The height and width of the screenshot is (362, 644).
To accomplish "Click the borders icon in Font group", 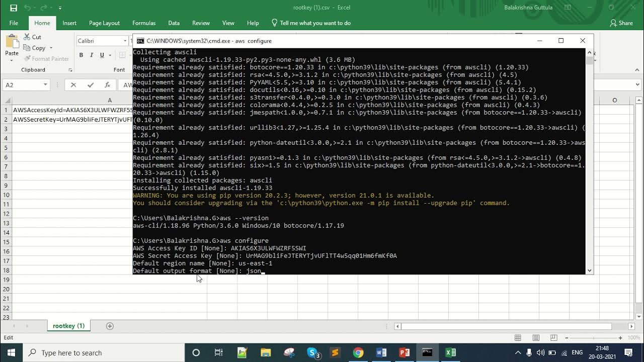I will pyautogui.click(x=122, y=55).
